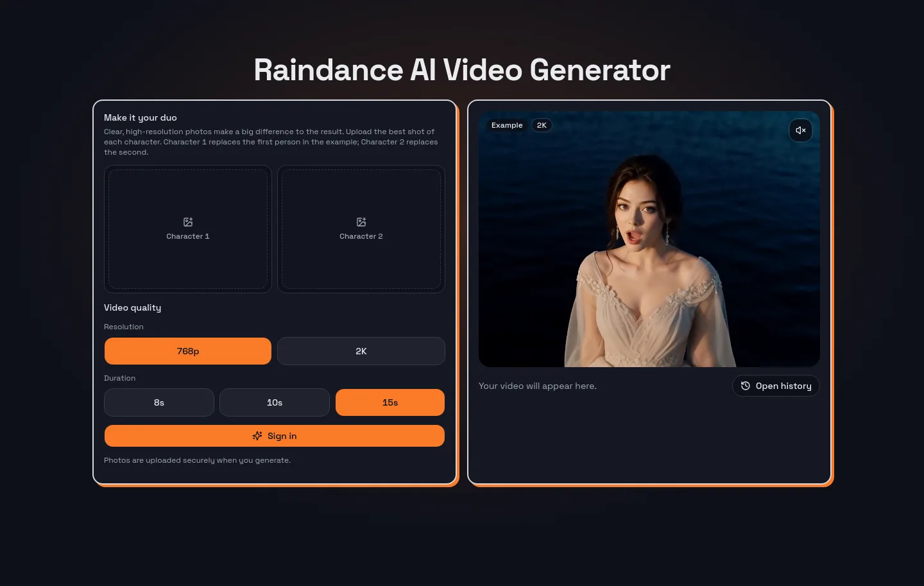Click 'Photos are uploaded securely' note
The height and width of the screenshot is (586, 924).
tap(198, 460)
